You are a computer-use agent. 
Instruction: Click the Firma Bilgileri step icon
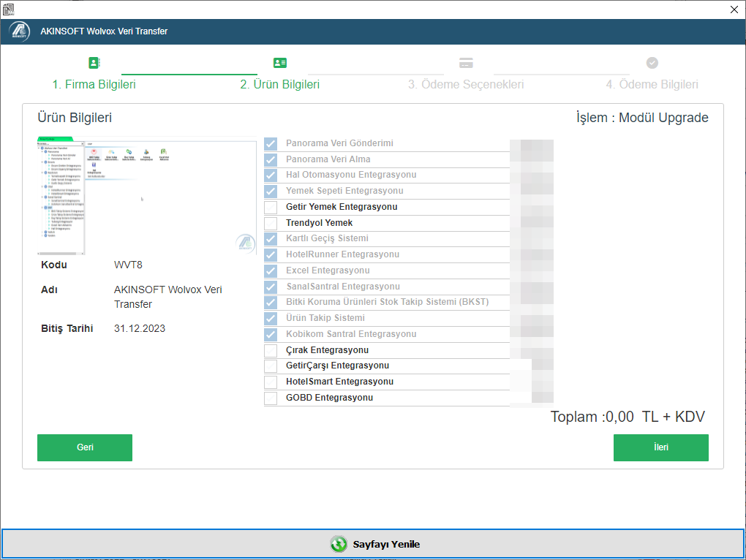[94, 63]
